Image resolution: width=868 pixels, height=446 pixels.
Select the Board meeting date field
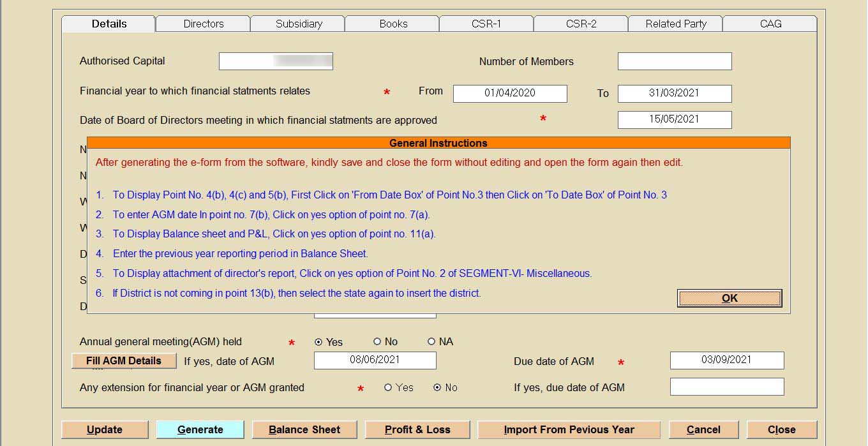coord(674,119)
